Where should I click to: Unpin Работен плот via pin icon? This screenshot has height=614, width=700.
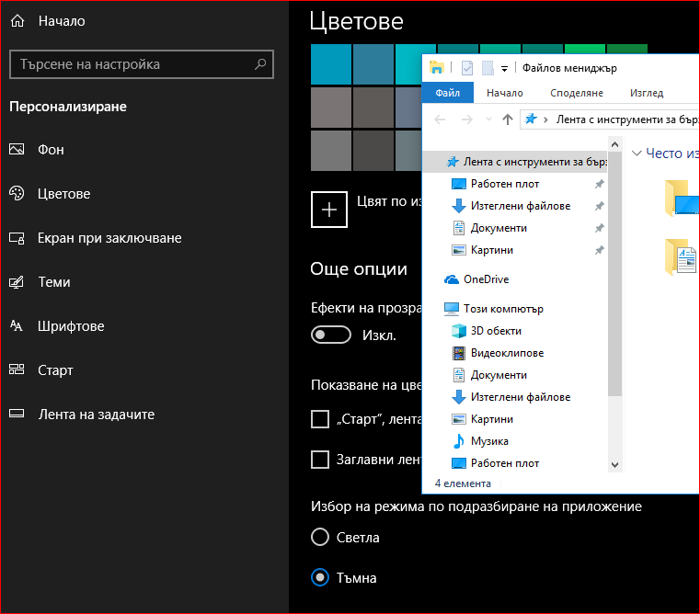599,184
